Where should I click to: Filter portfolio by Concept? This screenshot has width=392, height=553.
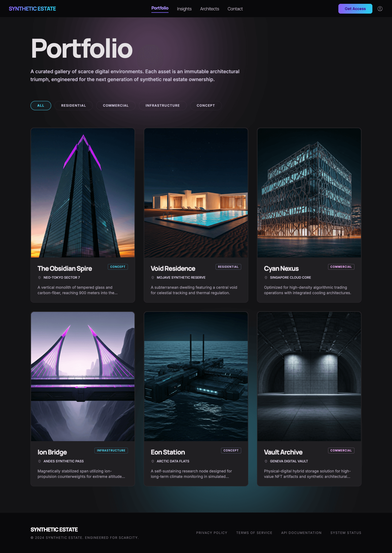[x=206, y=106]
